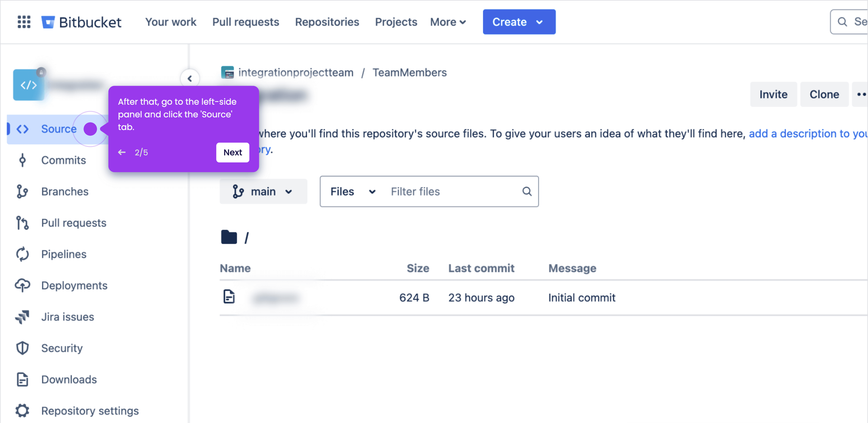Open Repository settings in the sidebar
The image size is (868, 423).
(x=90, y=411)
